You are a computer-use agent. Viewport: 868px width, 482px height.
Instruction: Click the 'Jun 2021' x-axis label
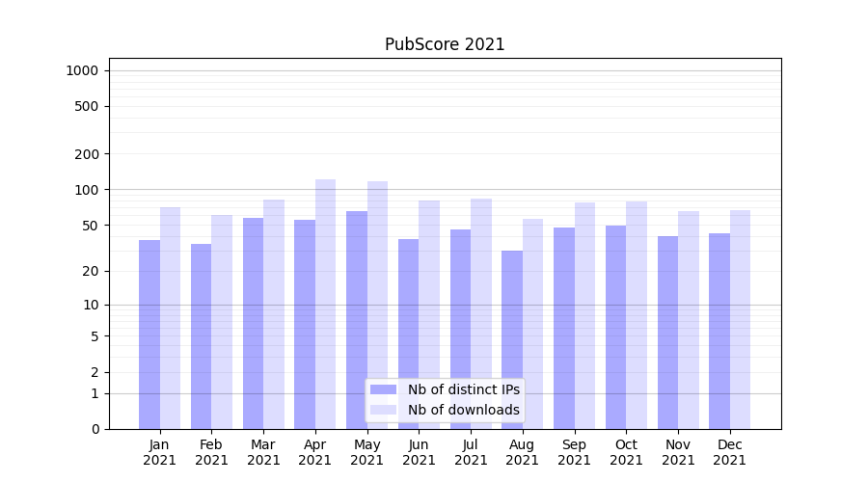419,452
